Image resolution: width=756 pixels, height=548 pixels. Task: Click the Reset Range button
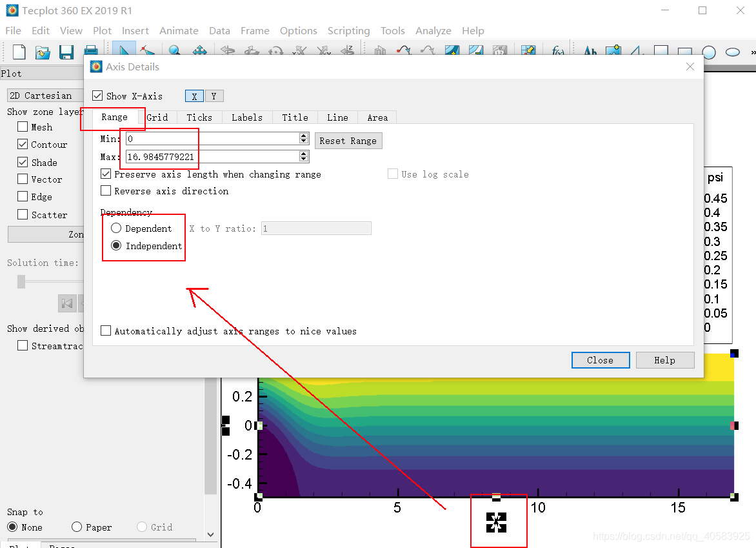(348, 141)
